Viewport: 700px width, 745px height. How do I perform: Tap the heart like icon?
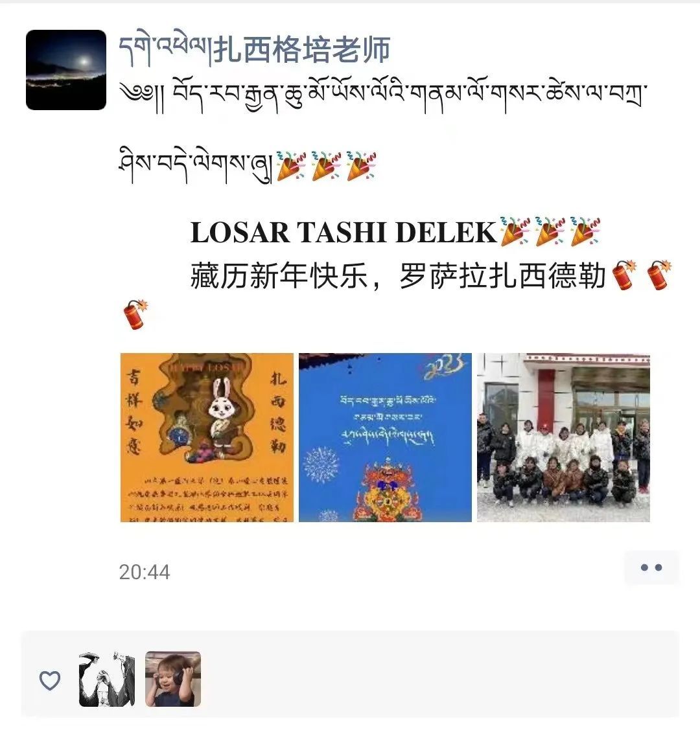[49, 680]
